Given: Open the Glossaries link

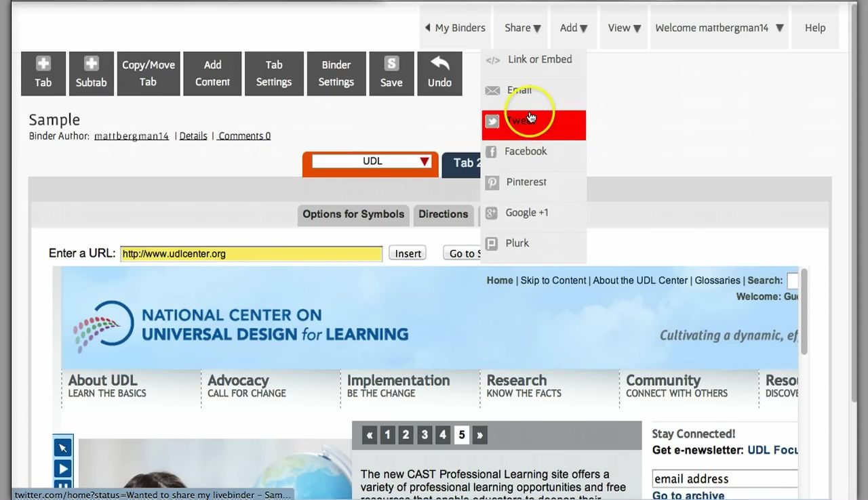Looking at the screenshot, I should tap(717, 280).
